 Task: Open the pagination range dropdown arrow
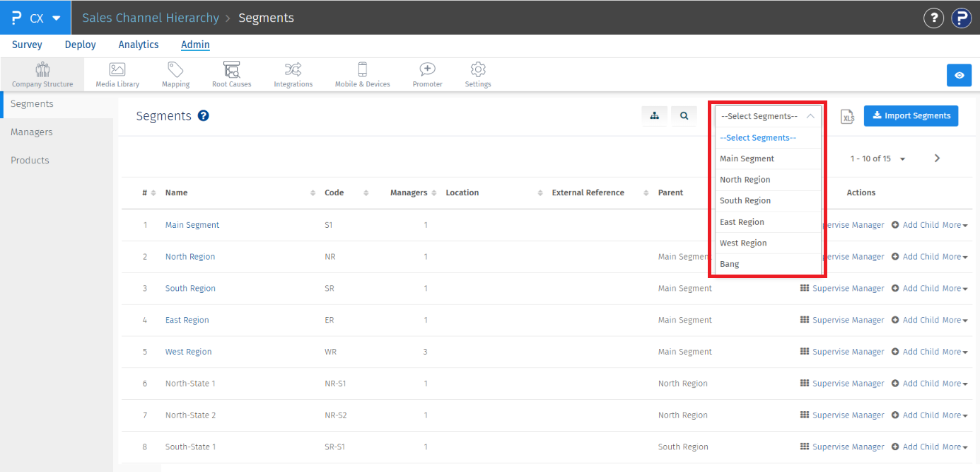pyautogui.click(x=902, y=159)
